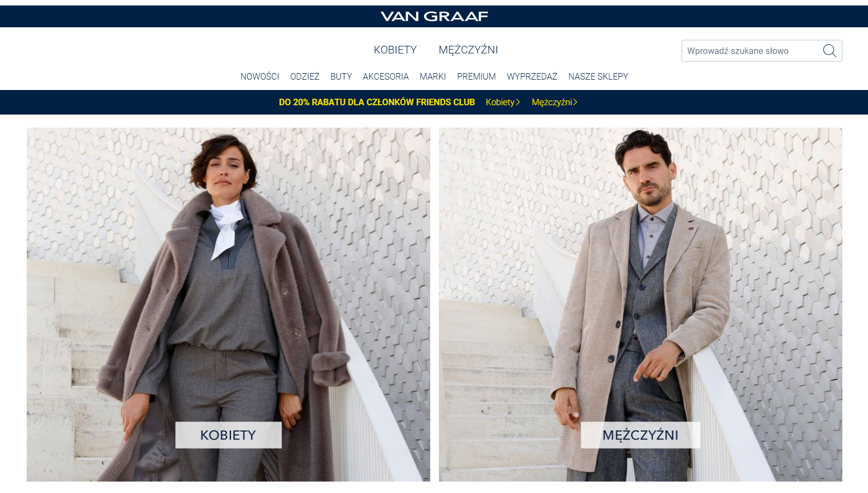Click the KOBIETY button on women's photo
The height and width of the screenshot is (493, 868).
click(228, 435)
